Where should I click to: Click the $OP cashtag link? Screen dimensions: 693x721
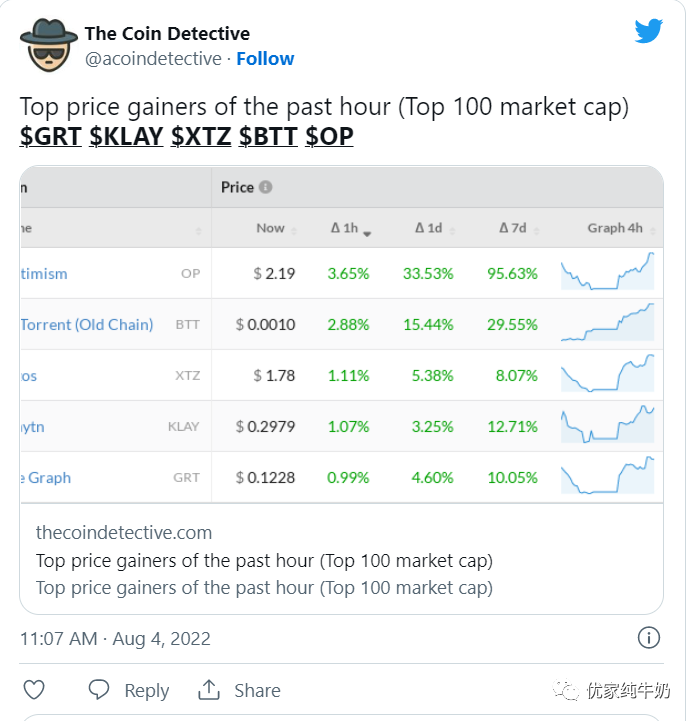(330, 136)
